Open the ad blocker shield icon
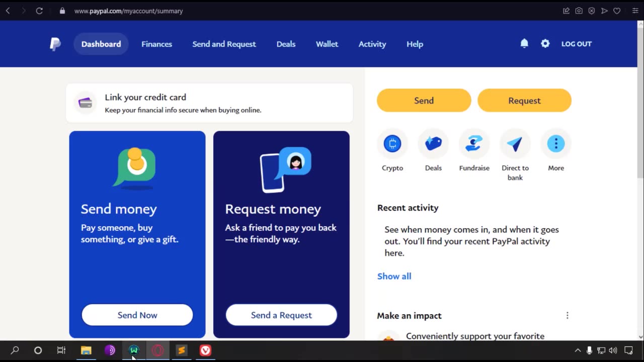Viewport: 644px width, 362px height. pyautogui.click(x=592, y=11)
